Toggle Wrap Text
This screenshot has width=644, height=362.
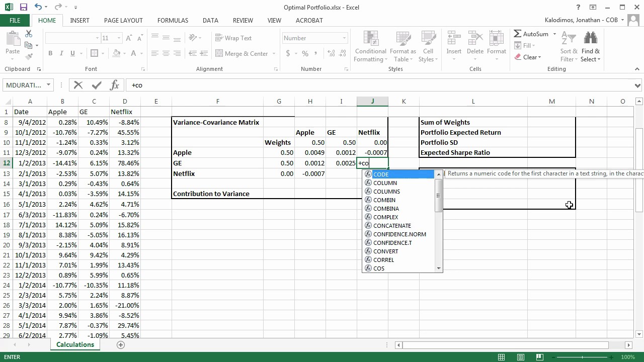(233, 38)
